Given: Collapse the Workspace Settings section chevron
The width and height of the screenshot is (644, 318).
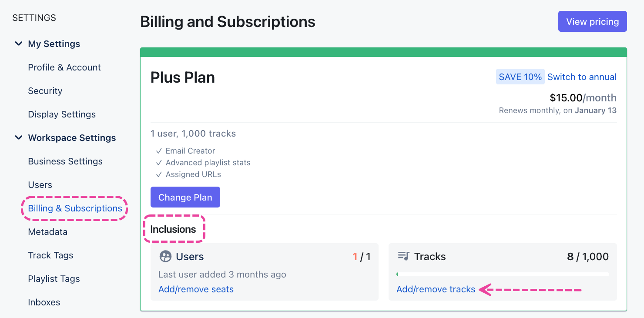Looking at the screenshot, I should pos(19,138).
